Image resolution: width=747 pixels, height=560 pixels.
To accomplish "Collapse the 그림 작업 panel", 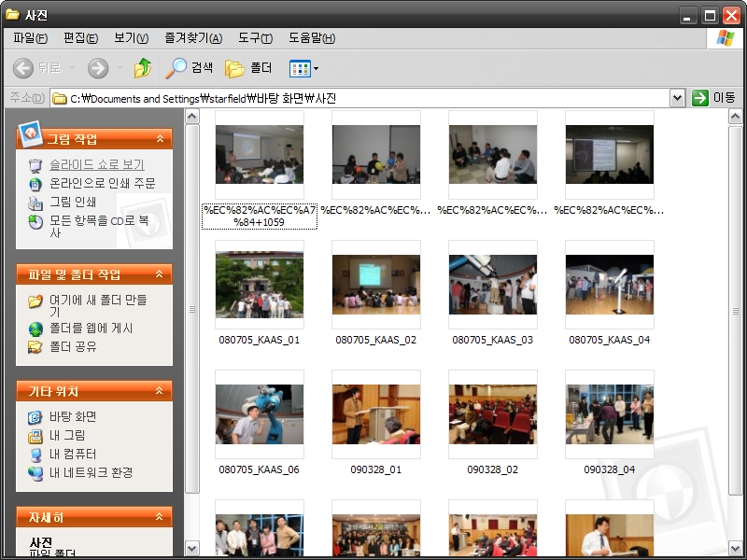I will pyautogui.click(x=160, y=138).
